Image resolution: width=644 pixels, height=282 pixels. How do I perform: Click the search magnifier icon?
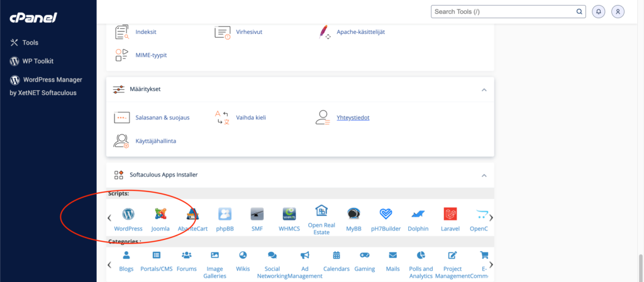tap(579, 11)
